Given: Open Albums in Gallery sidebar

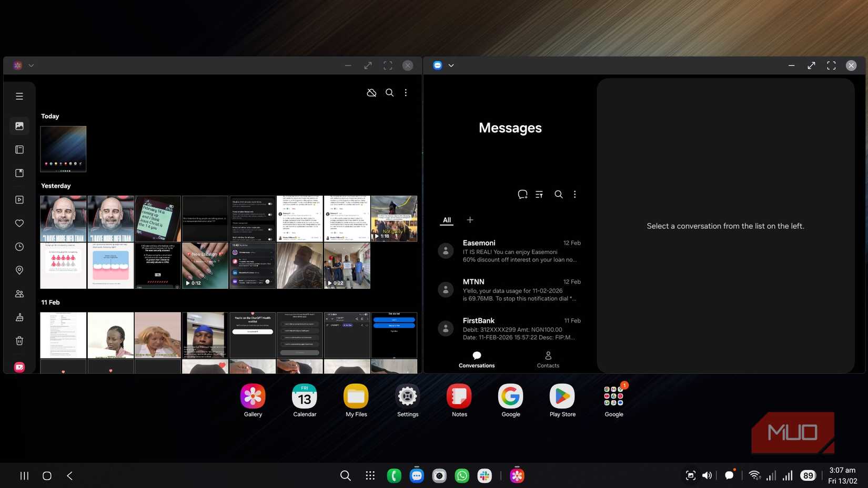Looking at the screenshot, I should 19,150.
